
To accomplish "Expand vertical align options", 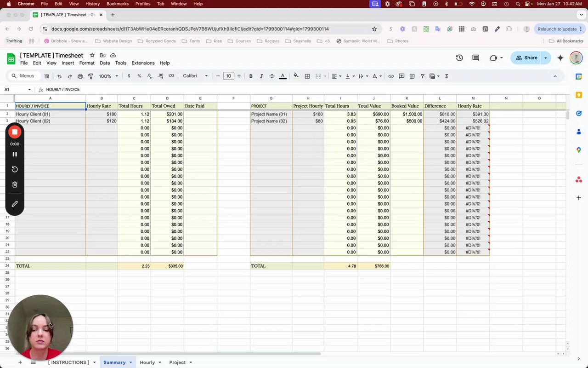I will tap(350, 76).
